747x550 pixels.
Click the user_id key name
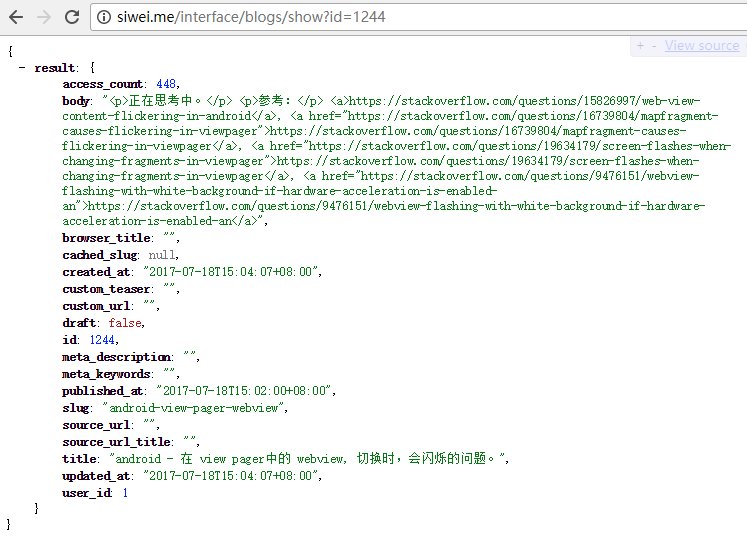[x=87, y=493]
